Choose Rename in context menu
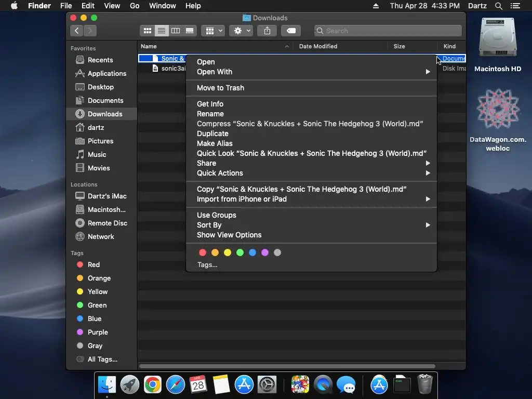The width and height of the screenshot is (532, 399). (x=312, y=114)
